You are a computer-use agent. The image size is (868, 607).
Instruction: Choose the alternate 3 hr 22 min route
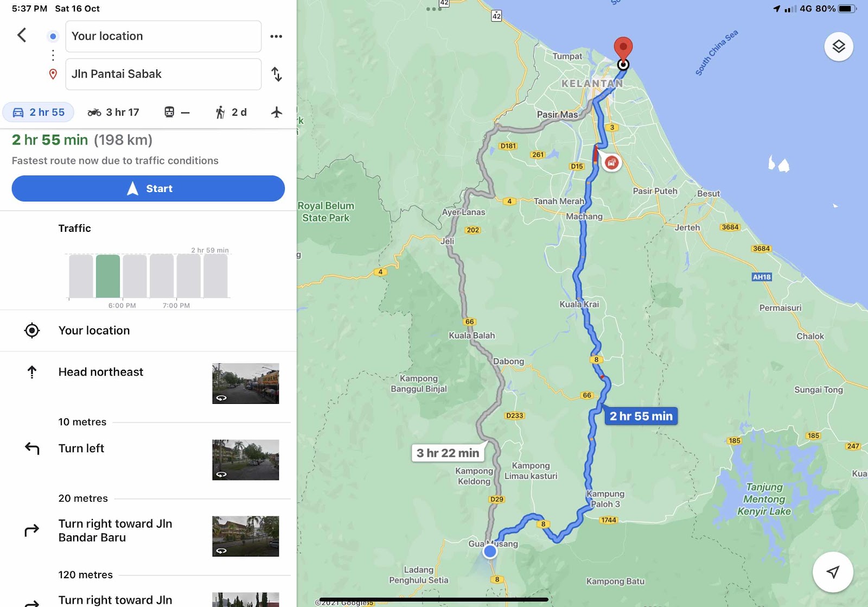(x=448, y=453)
